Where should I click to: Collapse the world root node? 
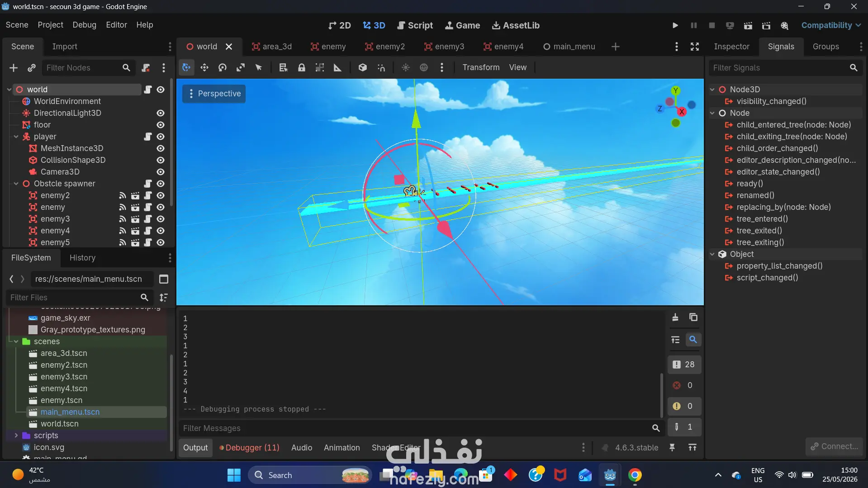(9, 90)
